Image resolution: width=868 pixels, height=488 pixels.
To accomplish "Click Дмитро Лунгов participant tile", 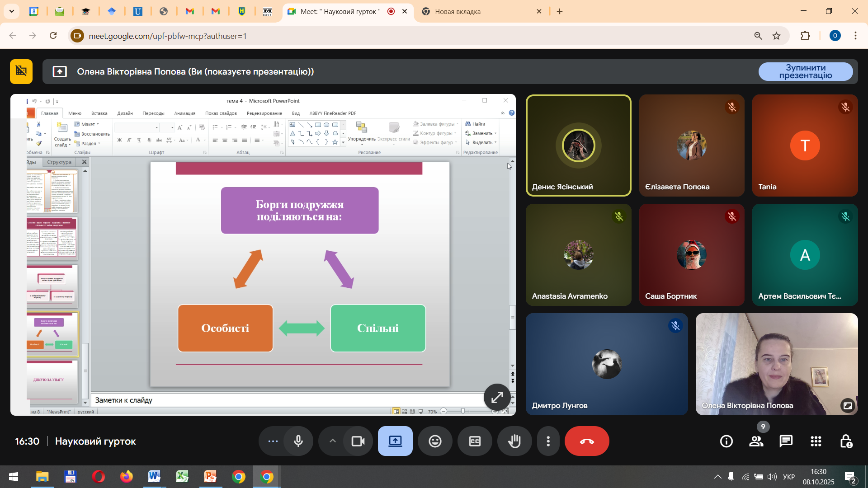I will pos(607,364).
